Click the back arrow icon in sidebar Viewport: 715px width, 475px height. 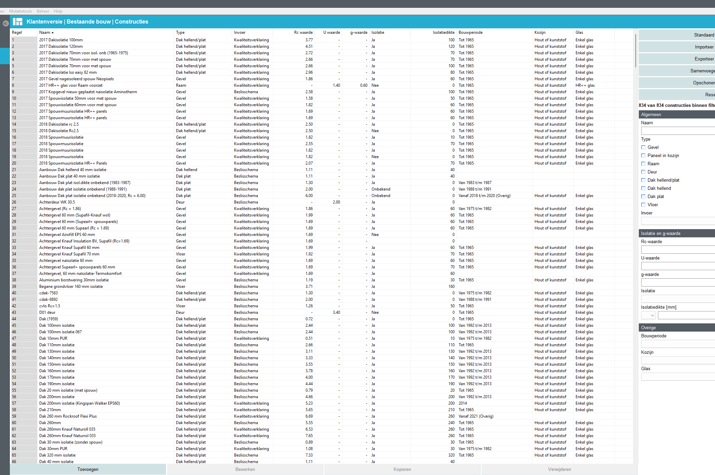tap(5, 22)
